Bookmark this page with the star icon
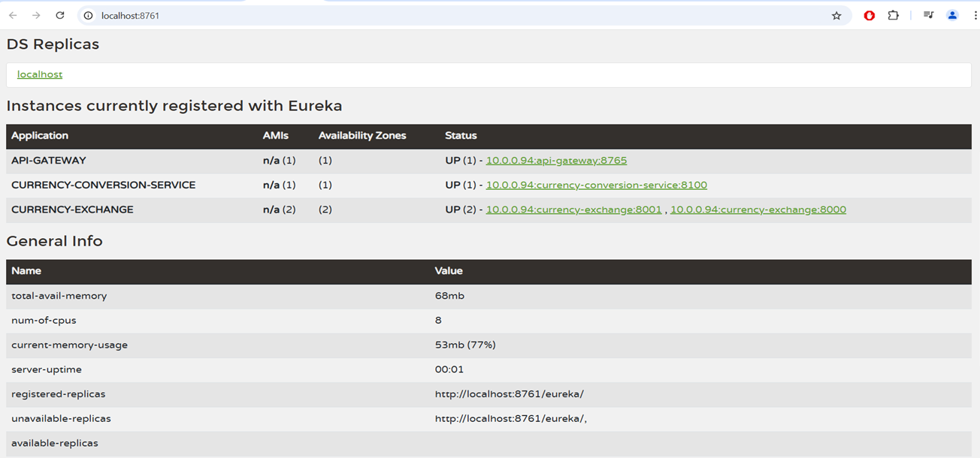This screenshot has width=980, height=458. 836,16
